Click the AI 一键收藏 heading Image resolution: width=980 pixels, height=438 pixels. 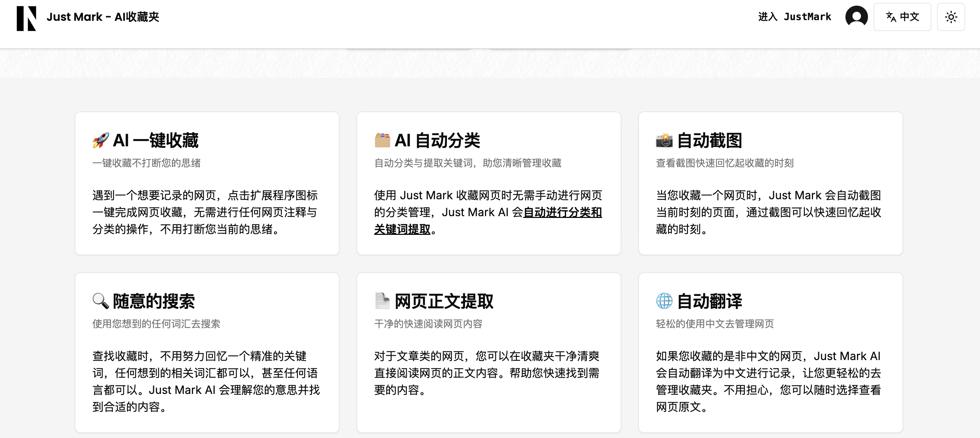(156, 140)
